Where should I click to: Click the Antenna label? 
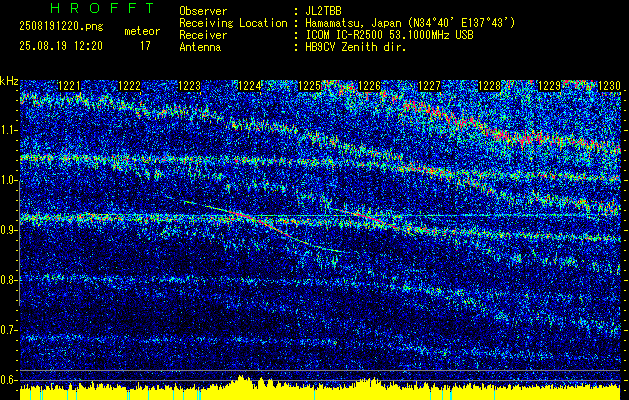point(200,47)
